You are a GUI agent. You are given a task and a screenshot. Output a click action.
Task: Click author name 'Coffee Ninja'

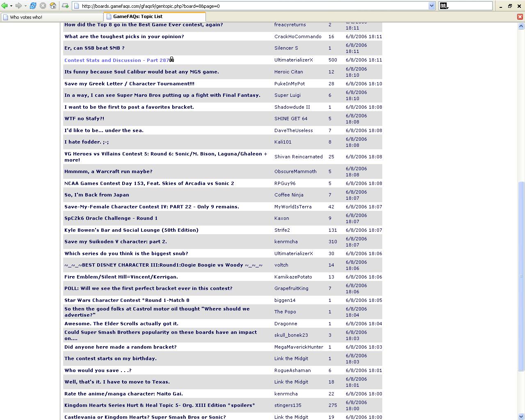coord(289,195)
